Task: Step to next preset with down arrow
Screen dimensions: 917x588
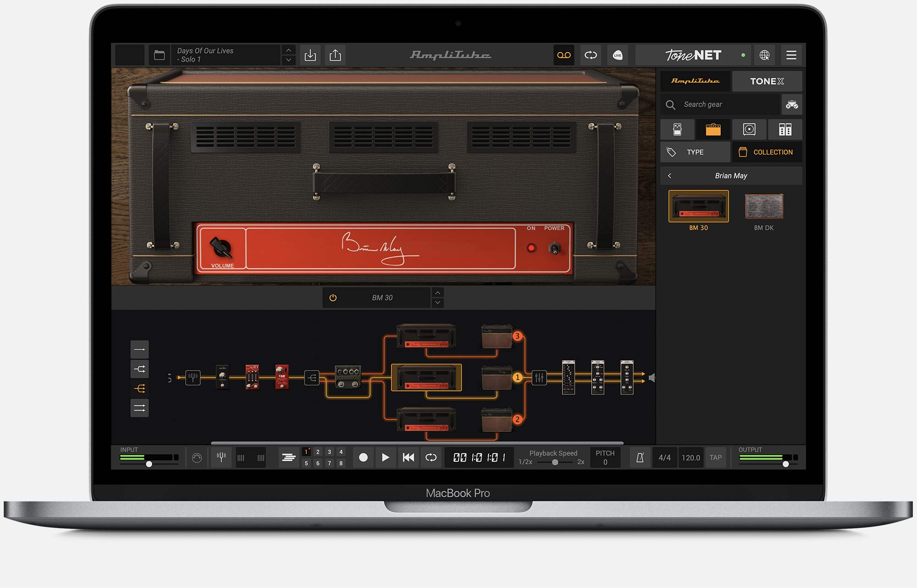Action: coord(288,60)
